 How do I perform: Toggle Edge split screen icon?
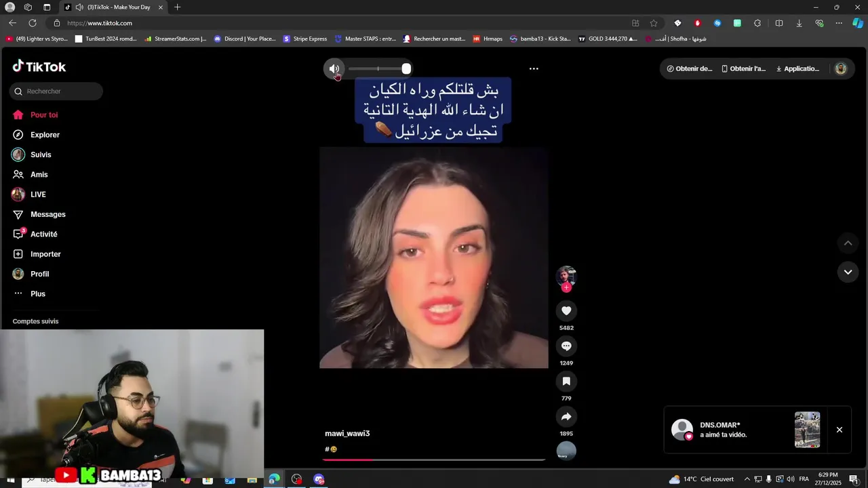point(779,23)
